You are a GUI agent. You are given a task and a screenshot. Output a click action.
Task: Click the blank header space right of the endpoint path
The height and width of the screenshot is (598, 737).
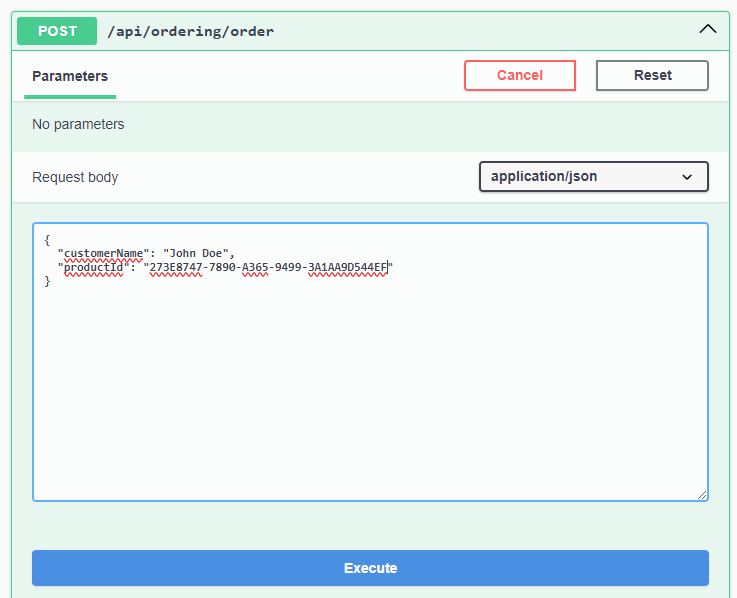pyautogui.click(x=480, y=31)
